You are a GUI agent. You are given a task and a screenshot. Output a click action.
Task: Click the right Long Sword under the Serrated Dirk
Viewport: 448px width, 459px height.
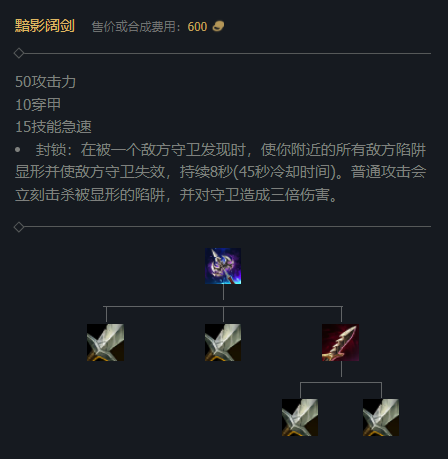click(x=381, y=417)
